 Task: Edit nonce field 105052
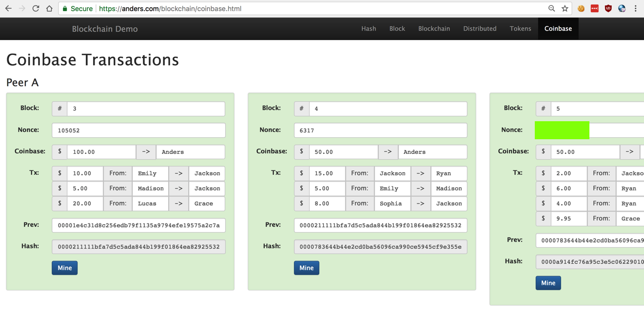click(x=138, y=130)
